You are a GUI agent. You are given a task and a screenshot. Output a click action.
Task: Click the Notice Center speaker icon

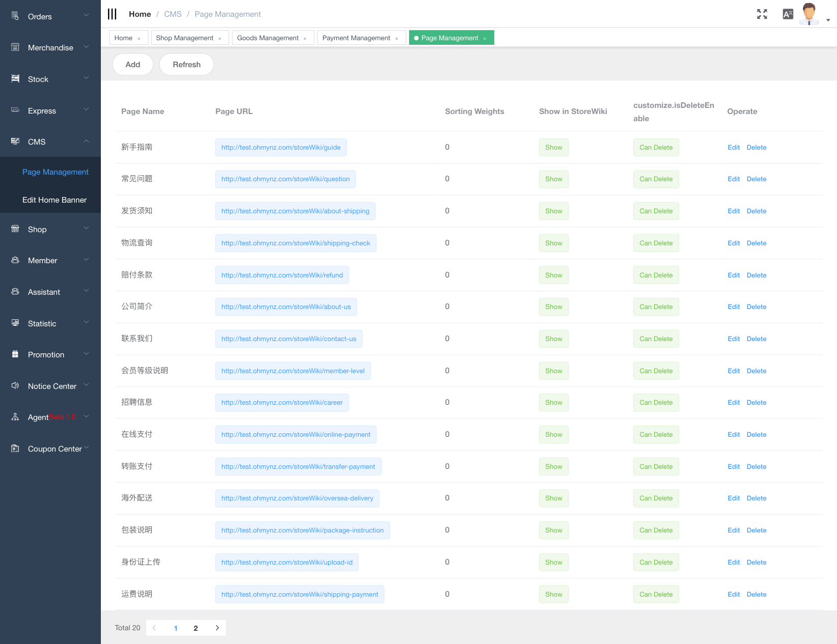pyautogui.click(x=15, y=386)
